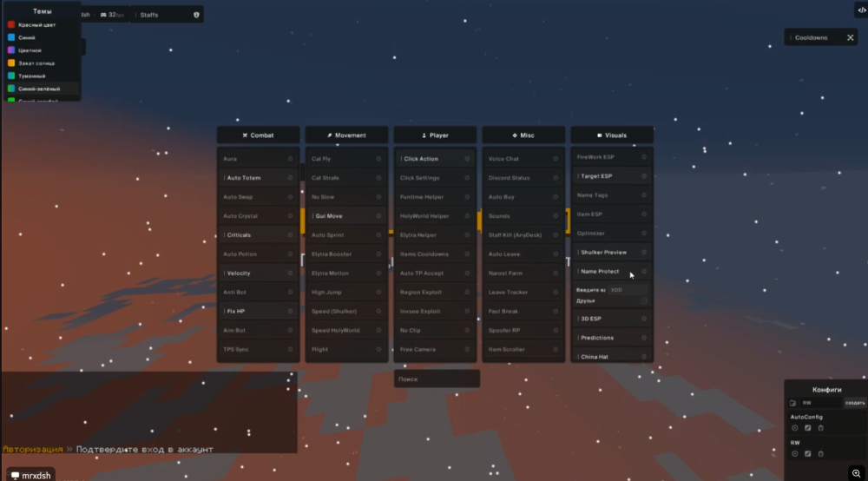Enable the Auto Leave module
The image size is (868, 481).
pyautogui.click(x=523, y=254)
